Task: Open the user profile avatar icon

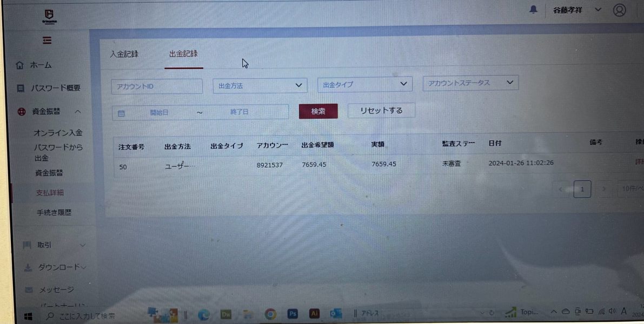Action: click(619, 10)
